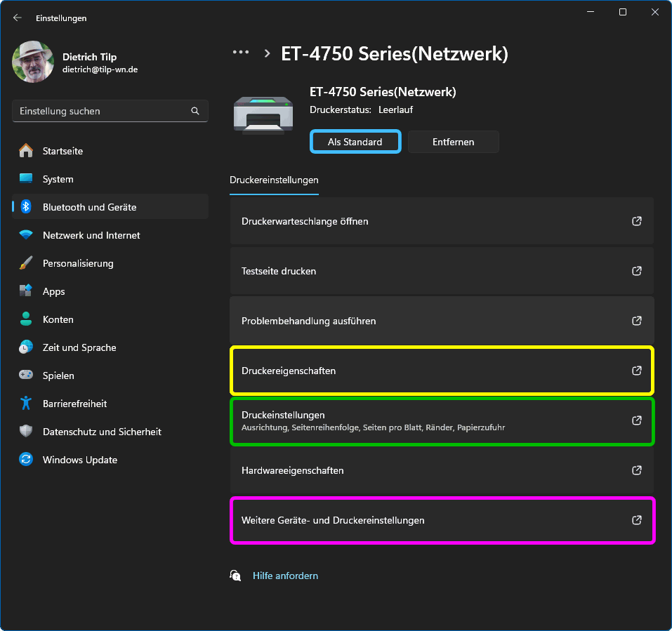
Task: Open the breadcrumb three-dots menu
Action: click(241, 53)
